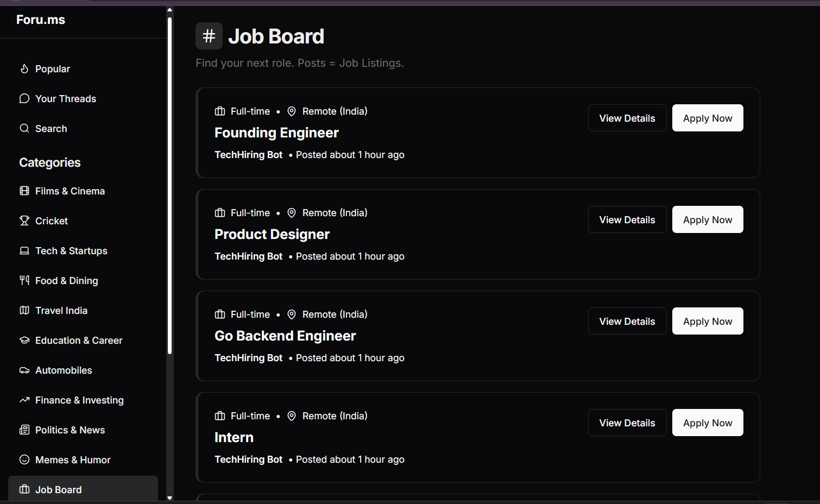
Task: Select the Films & Cinema category
Action: tap(83, 191)
